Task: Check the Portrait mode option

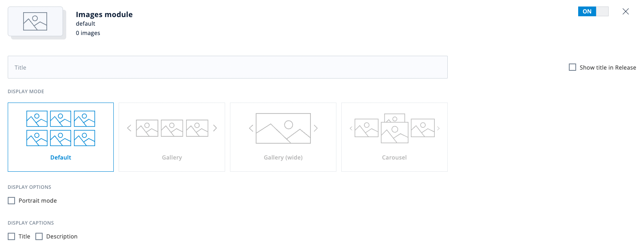Action: coord(11,201)
